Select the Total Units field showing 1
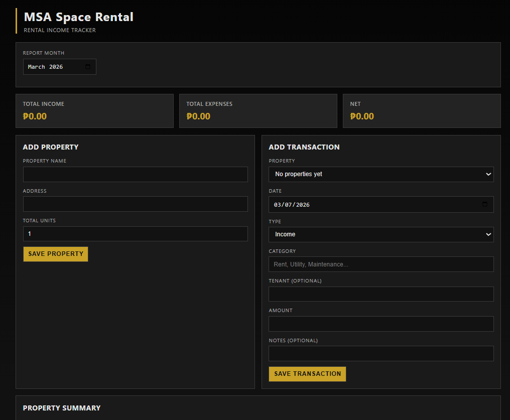Viewport: 510px width, 420px height. tap(135, 234)
